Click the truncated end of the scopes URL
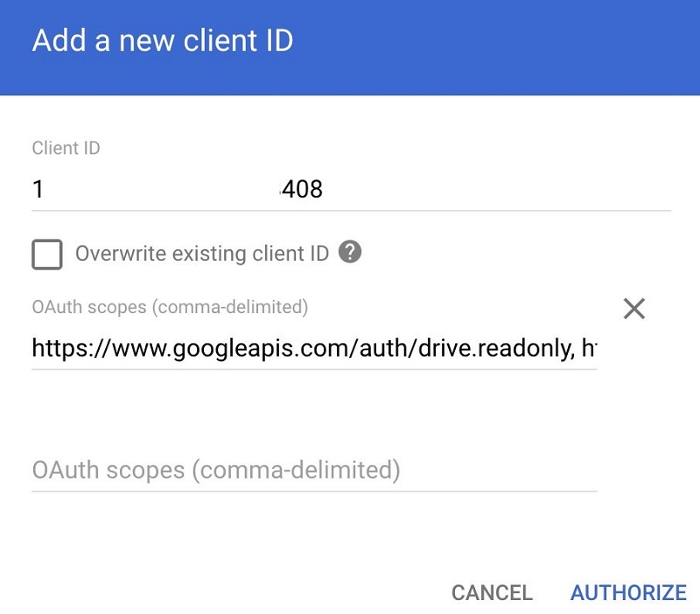The width and height of the screenshot is (700, 614). point(589,347)
